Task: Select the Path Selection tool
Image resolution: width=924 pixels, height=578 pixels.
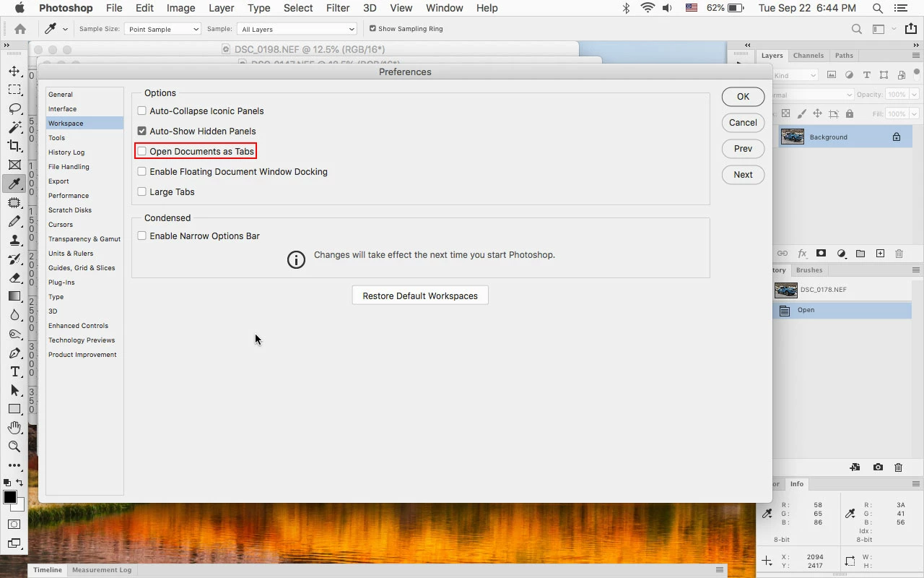Action: click(14, 390)
